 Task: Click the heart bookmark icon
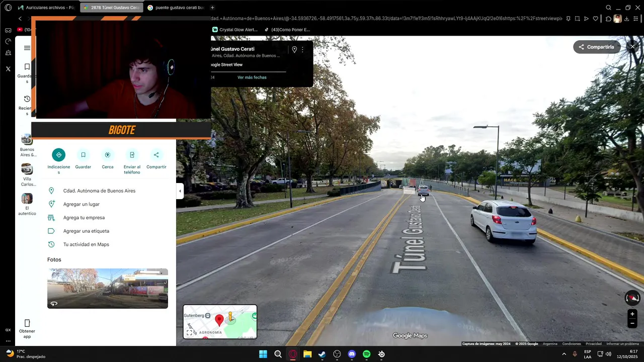595,19
